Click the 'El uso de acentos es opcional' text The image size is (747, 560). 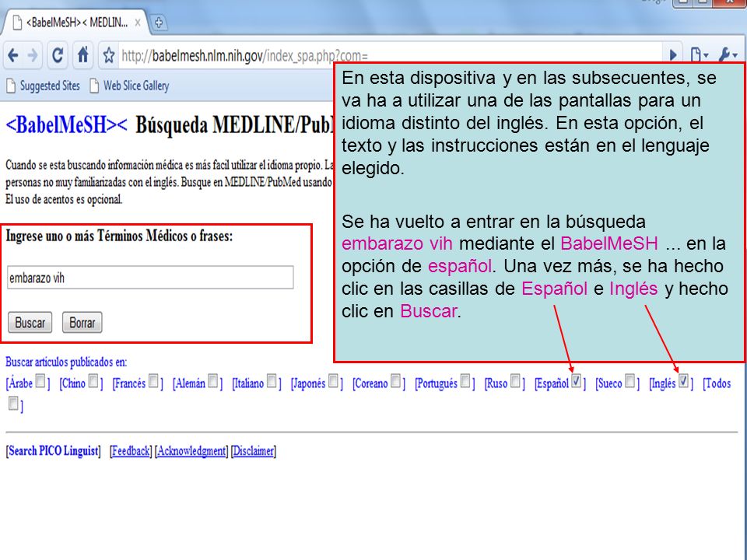pyautogui.click(x=65, y=200)
